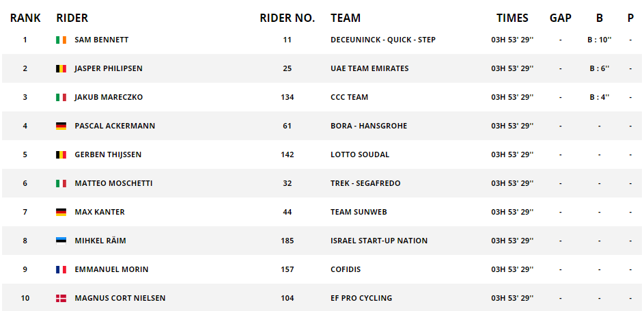The image size is (644, 311).
Task: Open Jasper Philipsen rider link
Action: tap(109, 68)
